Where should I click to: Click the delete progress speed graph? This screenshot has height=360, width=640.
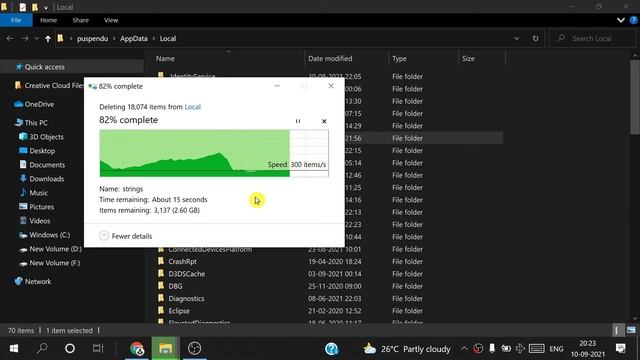pos(214,153)
